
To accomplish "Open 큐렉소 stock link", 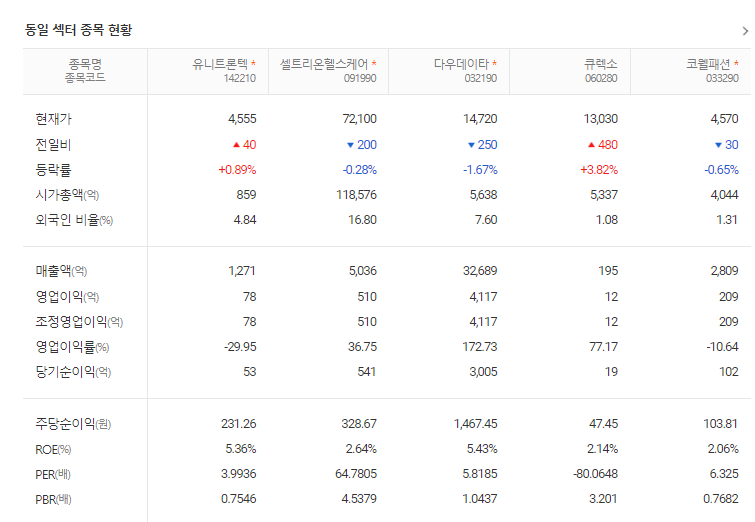I will coord(600,64).
